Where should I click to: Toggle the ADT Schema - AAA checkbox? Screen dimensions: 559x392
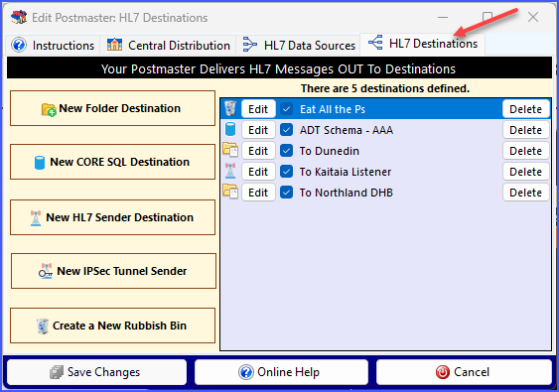(286, 130)
